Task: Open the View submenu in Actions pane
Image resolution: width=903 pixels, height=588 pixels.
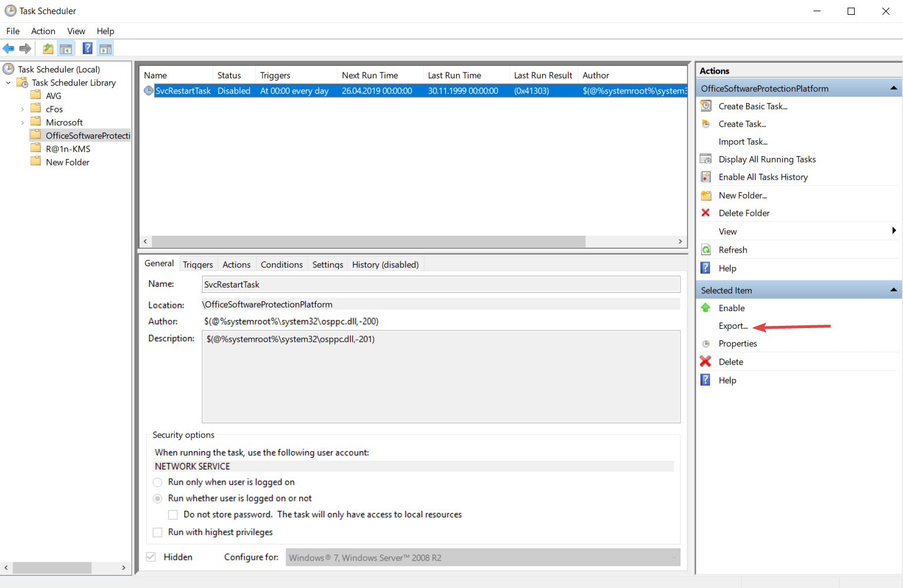Action: (727, 231)
